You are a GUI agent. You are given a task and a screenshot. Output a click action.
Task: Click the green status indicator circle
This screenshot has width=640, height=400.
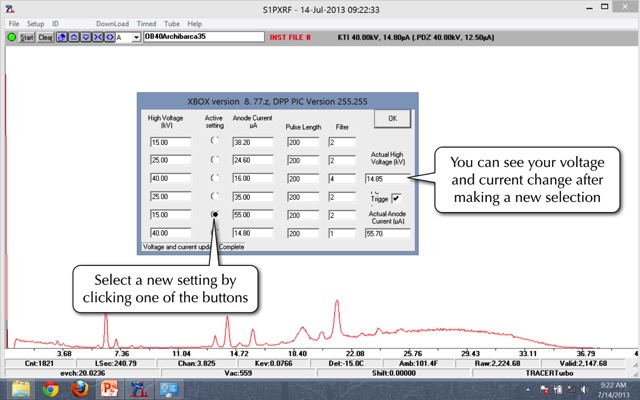pyautogui.click(x=11, y=37)
